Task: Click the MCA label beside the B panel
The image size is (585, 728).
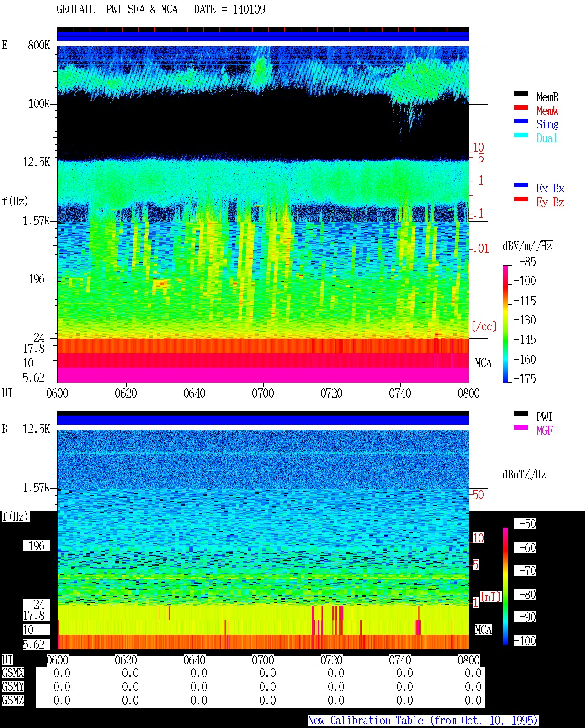Action: [483, 630]
